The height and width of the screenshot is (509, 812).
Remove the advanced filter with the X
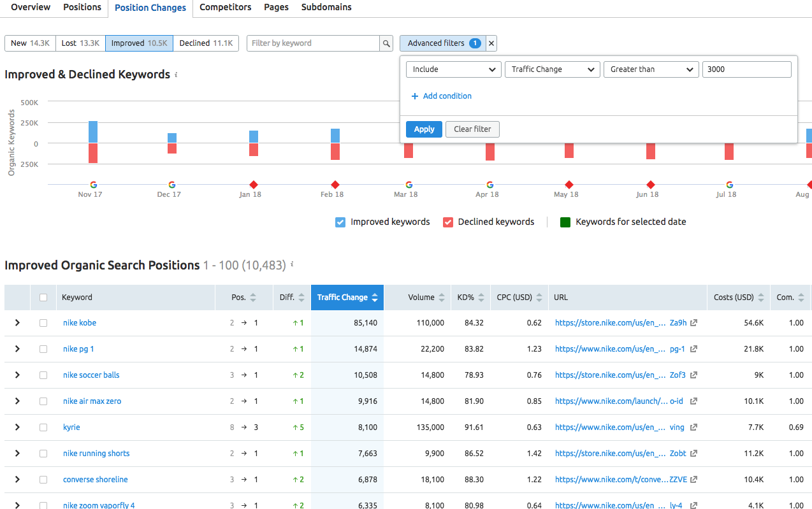click(491, 43)
